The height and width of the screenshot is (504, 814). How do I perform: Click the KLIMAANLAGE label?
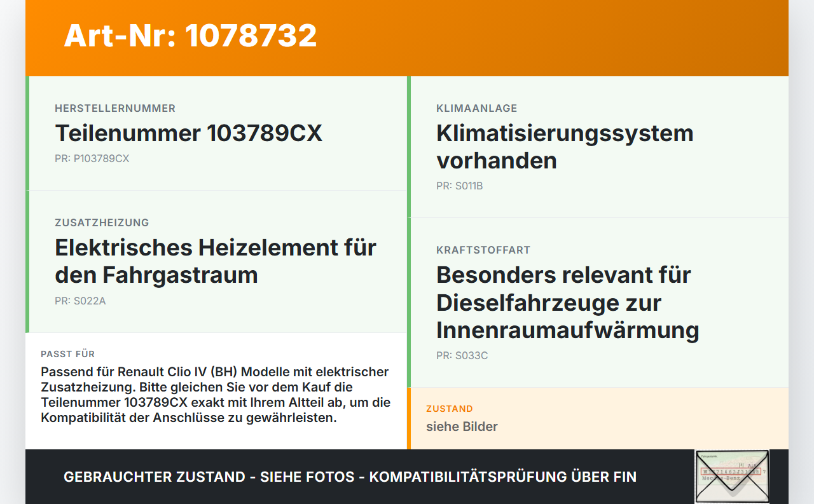[x=477, y=108]
